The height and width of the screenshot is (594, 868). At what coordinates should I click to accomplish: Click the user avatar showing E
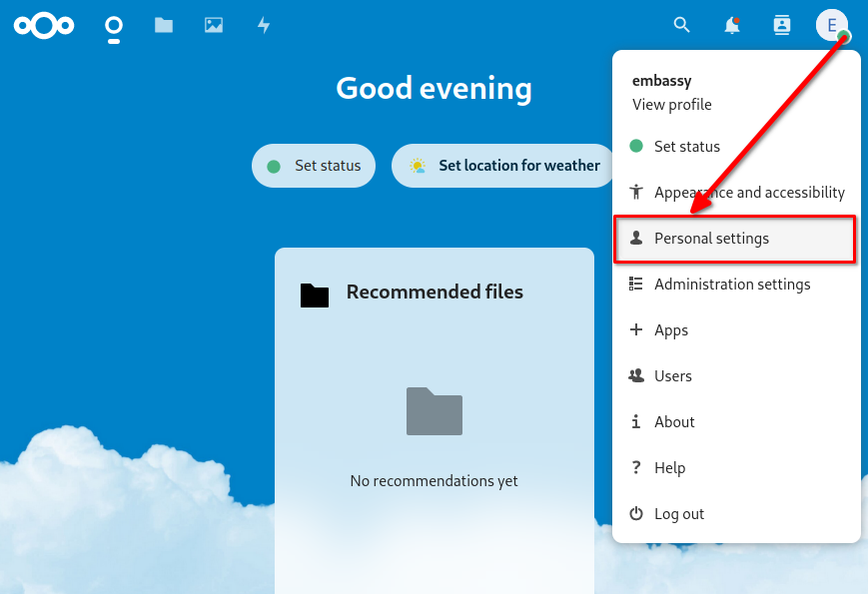(x=832, y=25)
